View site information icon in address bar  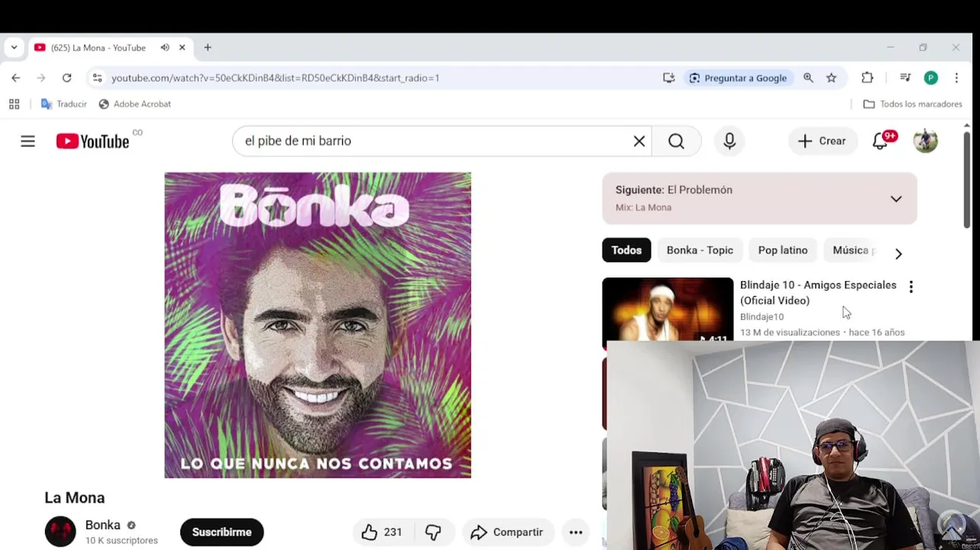tap(97, 78)
